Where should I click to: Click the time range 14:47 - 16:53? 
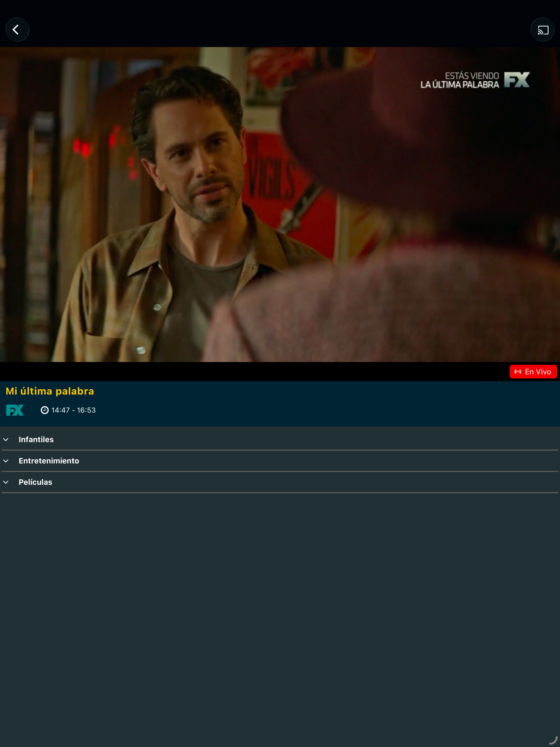click(74, 410)
